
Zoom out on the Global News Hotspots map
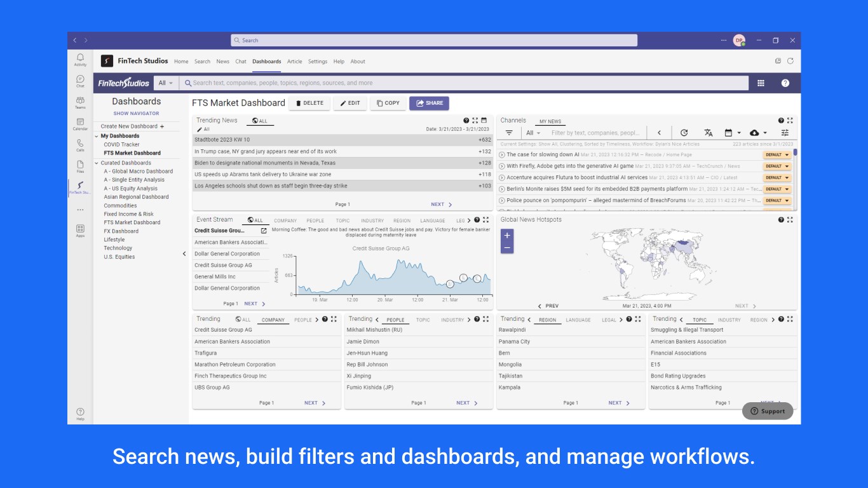(507, 247)
